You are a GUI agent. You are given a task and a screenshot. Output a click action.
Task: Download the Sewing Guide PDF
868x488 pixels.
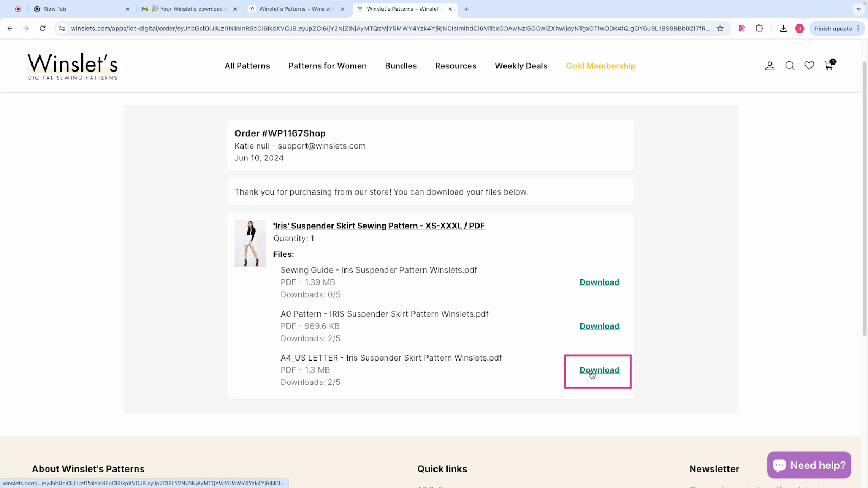(599, 282)
